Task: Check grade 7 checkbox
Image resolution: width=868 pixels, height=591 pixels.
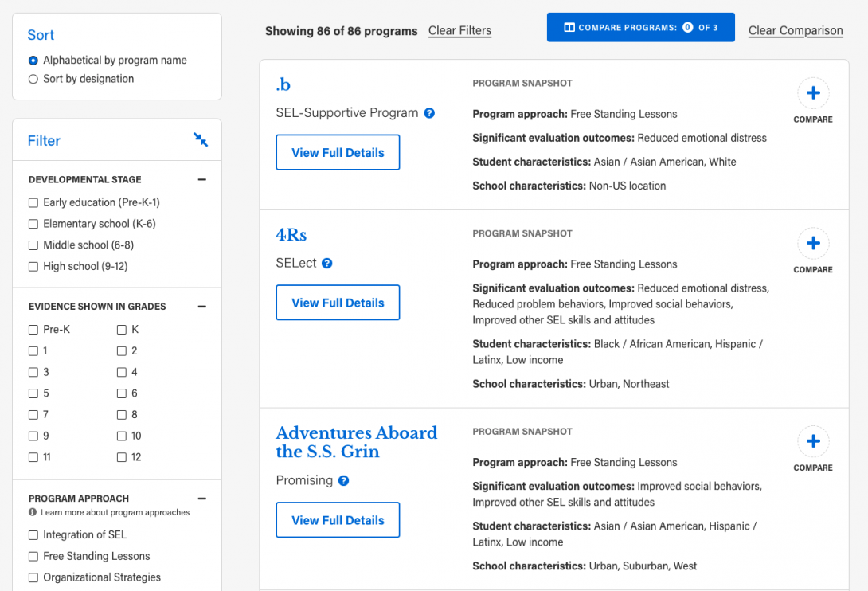Action: pos(33,415)
